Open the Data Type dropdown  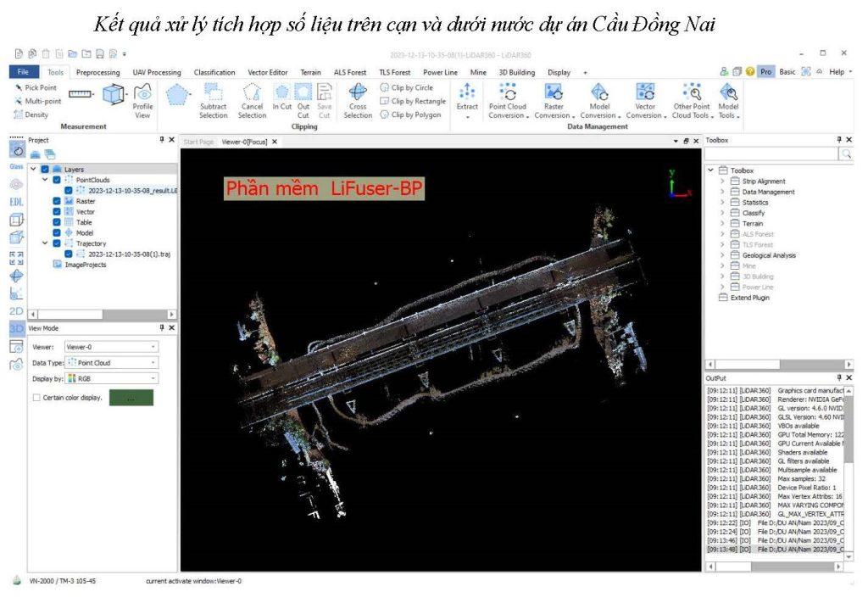point(111,362)
